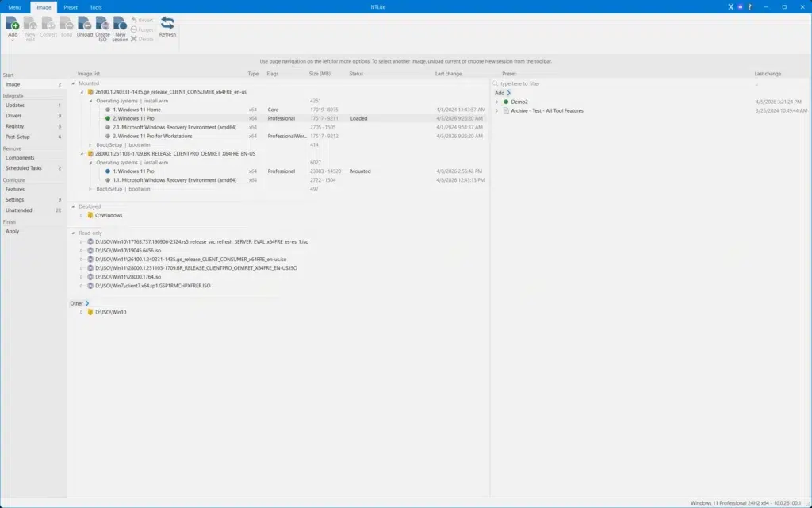Open the Tools ribbon tab
812x508 pixels.
tap(96, 7)
